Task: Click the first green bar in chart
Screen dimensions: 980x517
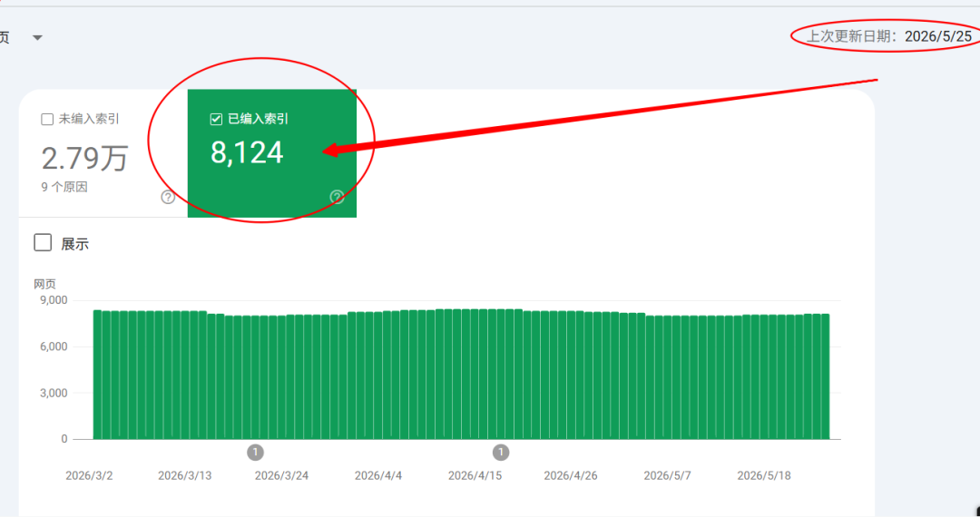Action: tap(97, 375)
